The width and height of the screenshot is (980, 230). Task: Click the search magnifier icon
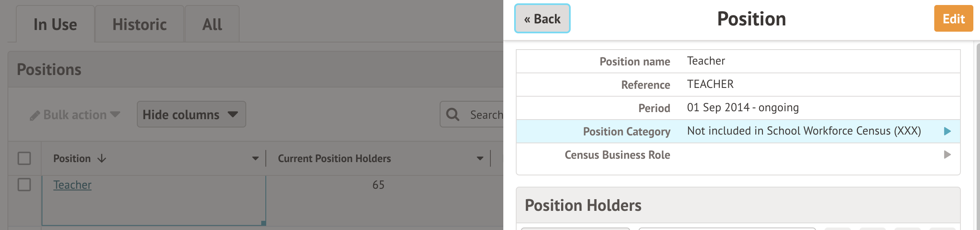(x=453, y=115)
